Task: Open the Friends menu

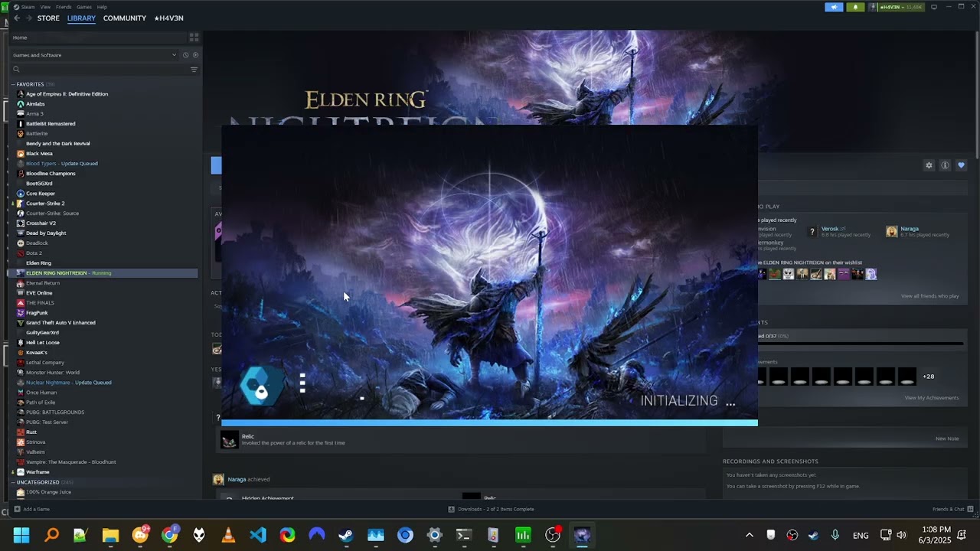Action: (64, 7)
